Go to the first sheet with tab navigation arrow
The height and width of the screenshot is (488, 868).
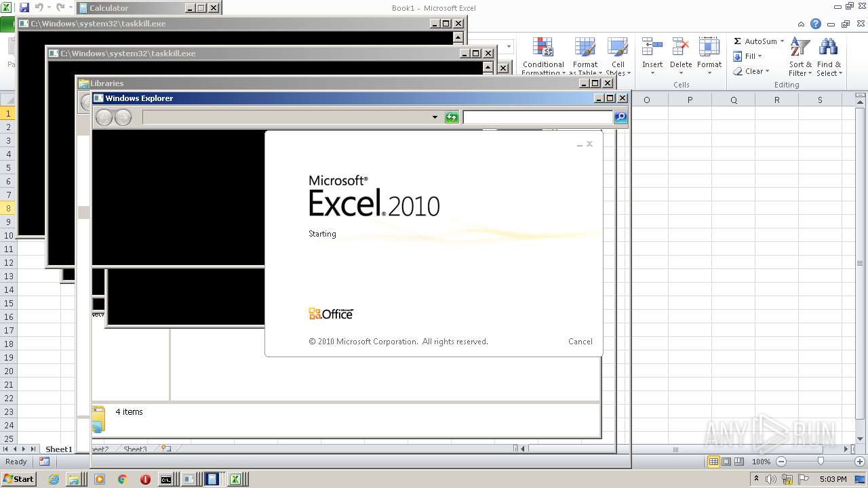click(x=6, y=449)
